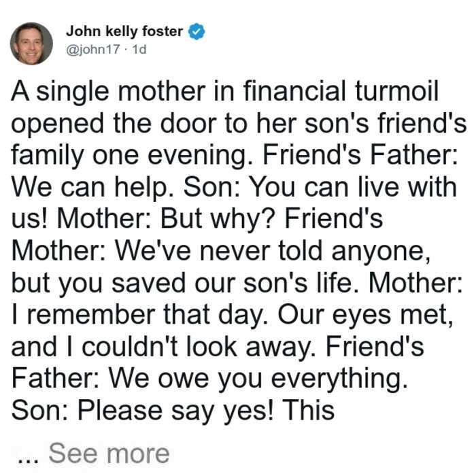Click the phrase "We can help"
The width and height of the screenshot is (476, 476).
click(x=90, y=187)
